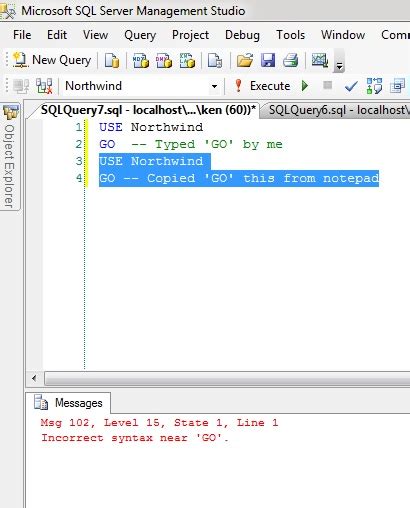The width and height of the screenshot is (410, 508).
Task: Print the query document
Action: click(x=291, y=61)
